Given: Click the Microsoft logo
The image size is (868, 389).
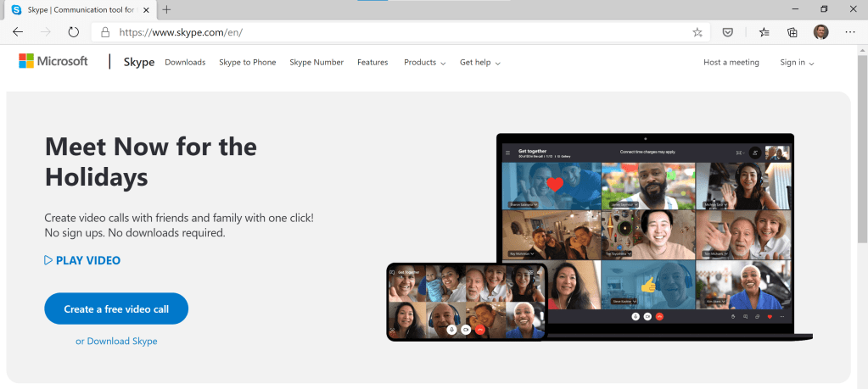Looking at the screenshot, I should 53,62.
